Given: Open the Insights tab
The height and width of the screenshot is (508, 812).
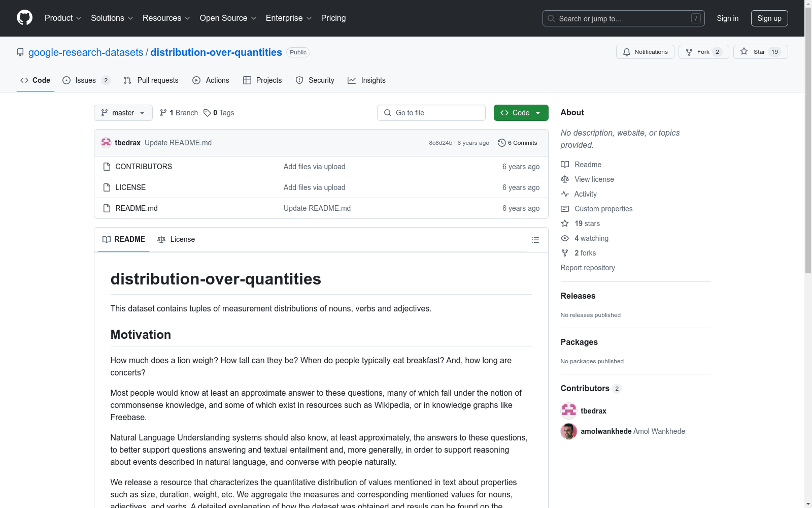Looking at the screenshot, I should [x=366, y=80].
